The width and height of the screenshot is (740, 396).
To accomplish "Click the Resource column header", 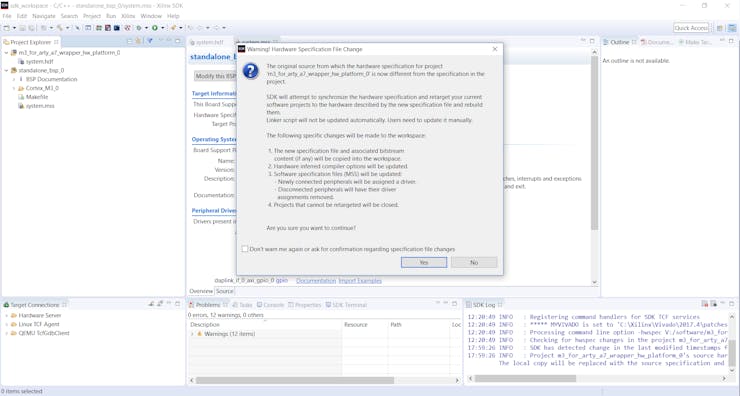I will (x=365, y=325).
